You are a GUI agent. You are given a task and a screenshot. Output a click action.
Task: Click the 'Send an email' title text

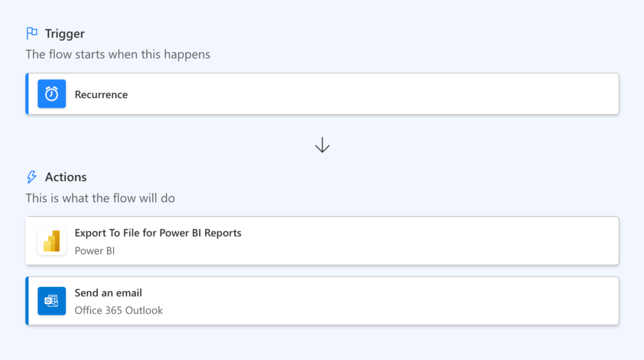108,293
